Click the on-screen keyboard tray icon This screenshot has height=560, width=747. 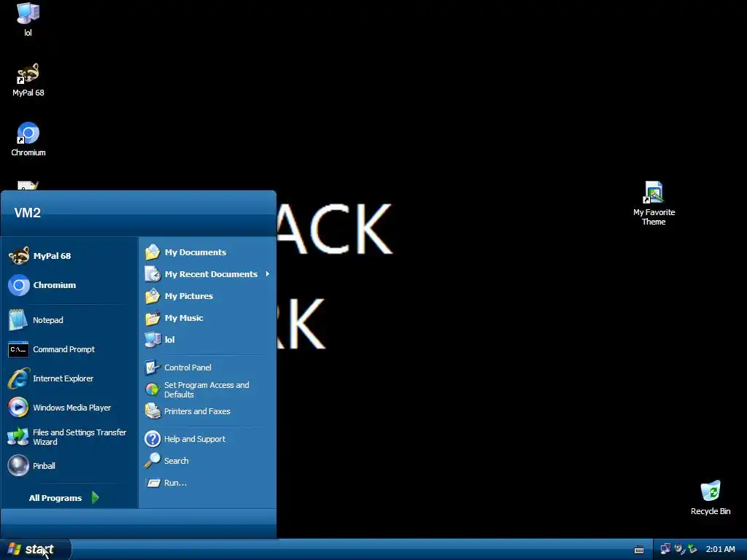(x=639, y=550)
